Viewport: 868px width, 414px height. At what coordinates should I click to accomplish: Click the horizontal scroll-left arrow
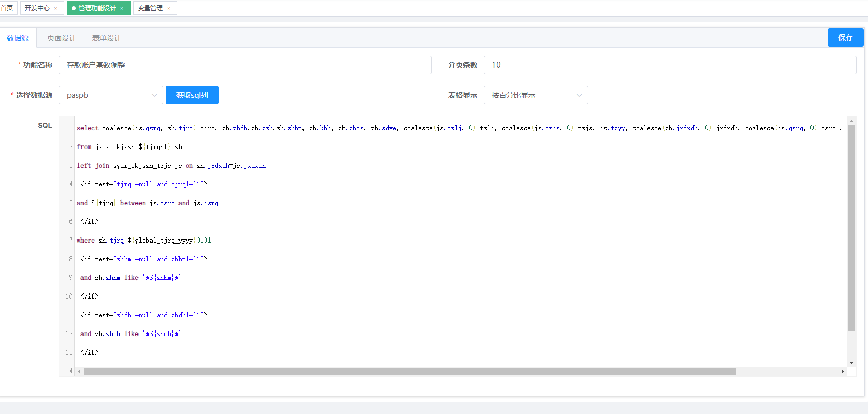(79, 372)
